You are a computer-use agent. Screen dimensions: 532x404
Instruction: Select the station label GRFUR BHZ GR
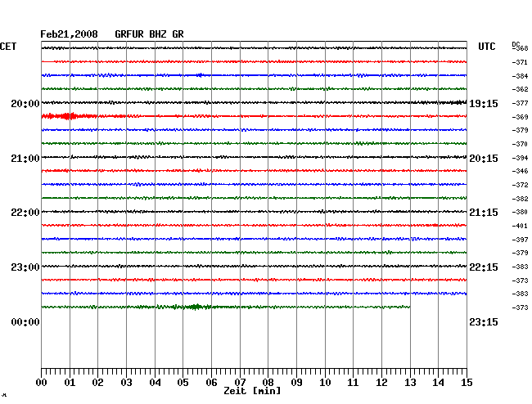(x=149, y=34)
